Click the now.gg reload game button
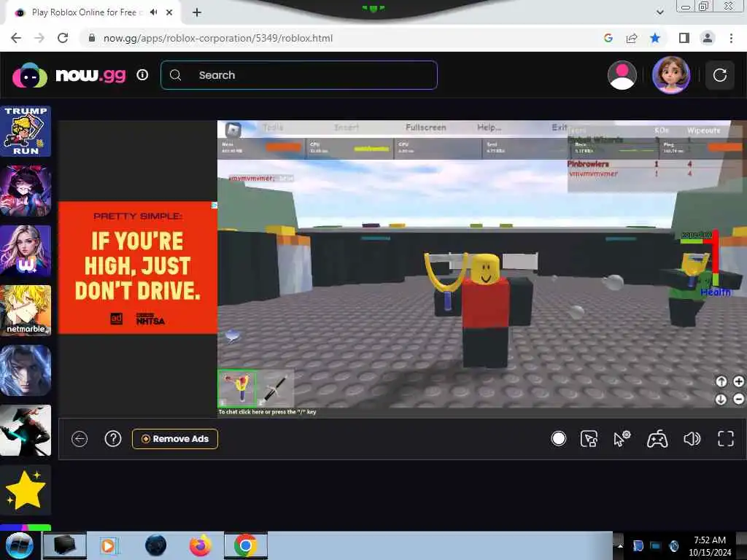 pyautogui.click(x=720, y=75)
